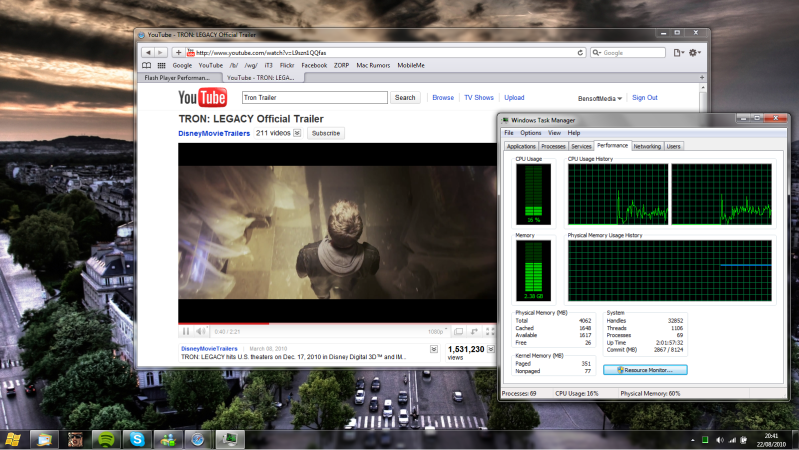Click the pop-out player icon
Screen dimensions: 799x450
tap(474, 331)
